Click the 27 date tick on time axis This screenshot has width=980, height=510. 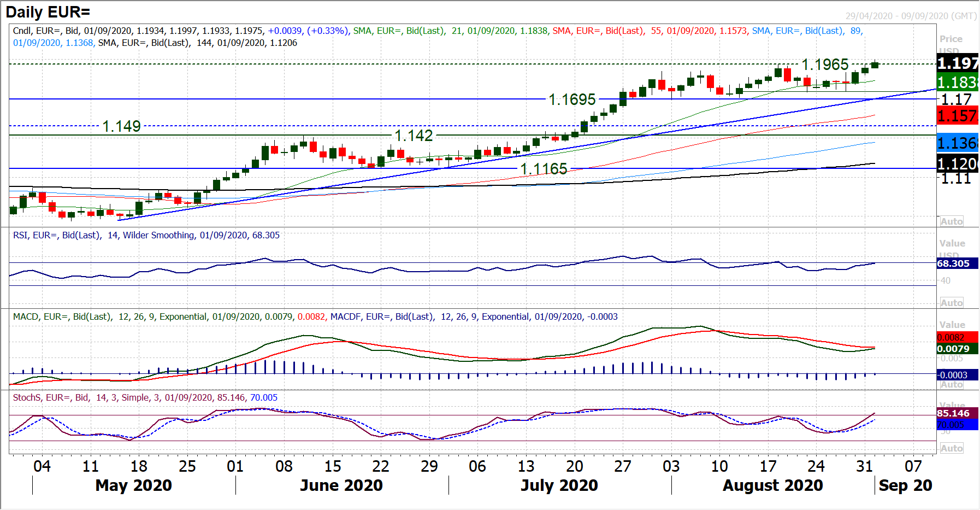coord(623,466)
